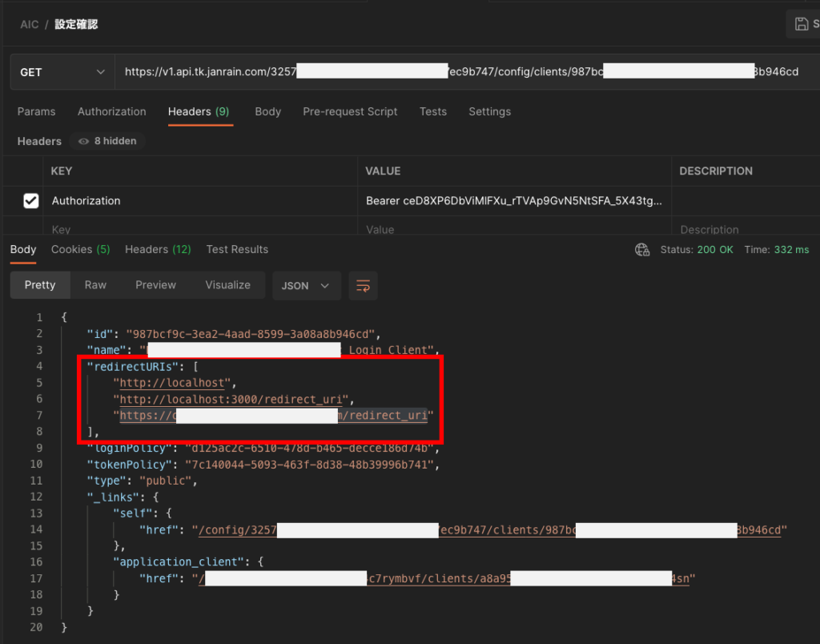Click the globe network icon beside Status
This screenshot has width=820, height=644.
pos(642,250)
